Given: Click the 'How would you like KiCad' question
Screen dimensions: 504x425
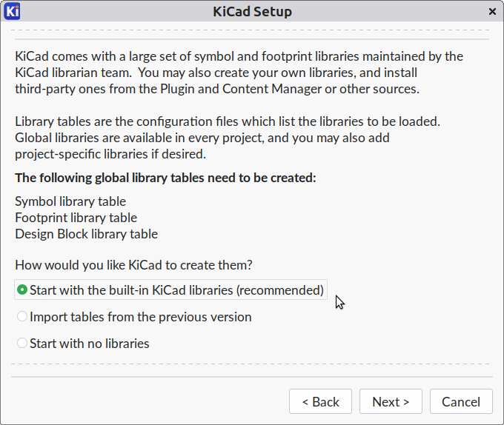Looking at the screenshot, I should pos(133,265).
